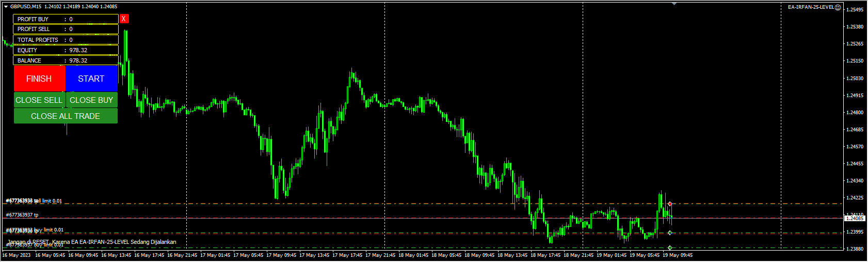Image resolution: width=868 pixels, height=262 pixels.
Task: Click the TOTAL PROFITS value field
Action: click(x=66, y=40)
